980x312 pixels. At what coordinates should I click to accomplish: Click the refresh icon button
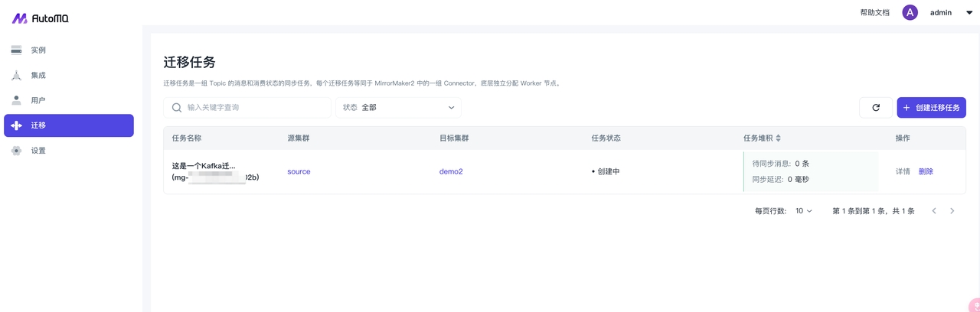tap(875, 108)
